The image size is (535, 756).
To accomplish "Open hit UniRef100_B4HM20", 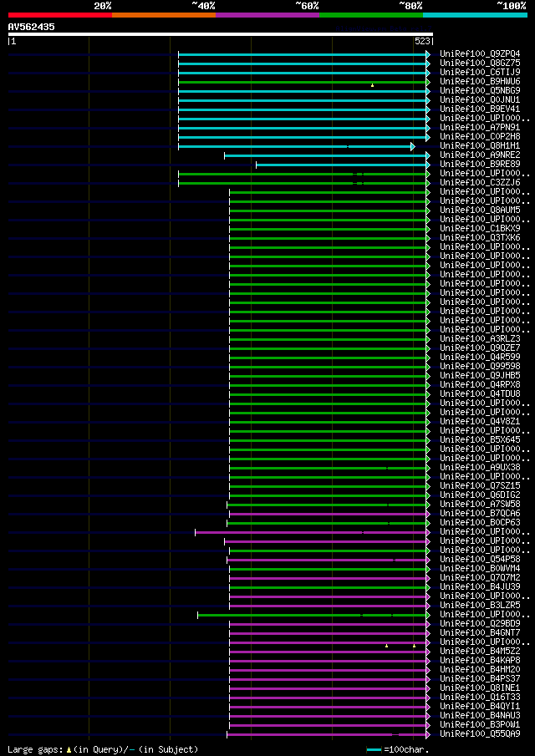I will pos(480,670).
